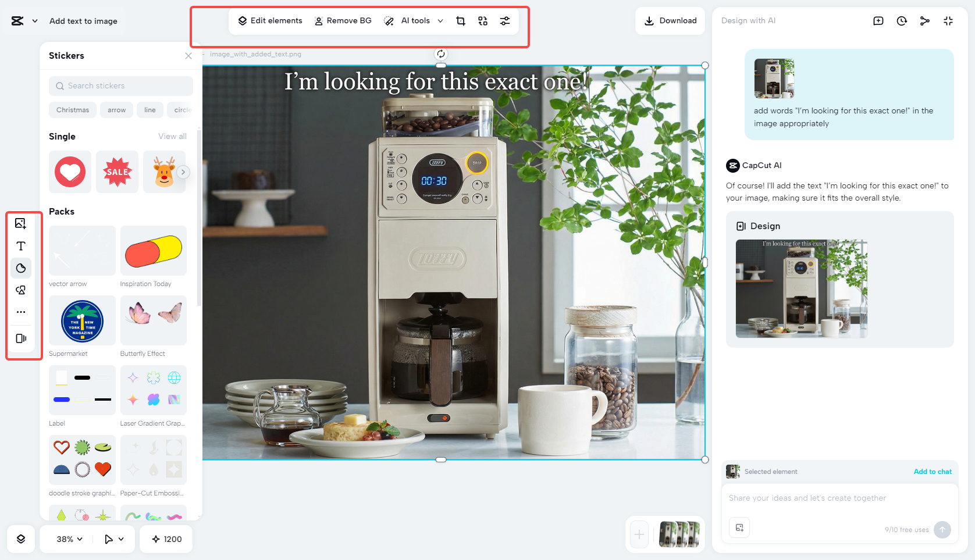Screen dimensions: 975x560
Task: Click the 1200 credits button
Action: [166, 539]
